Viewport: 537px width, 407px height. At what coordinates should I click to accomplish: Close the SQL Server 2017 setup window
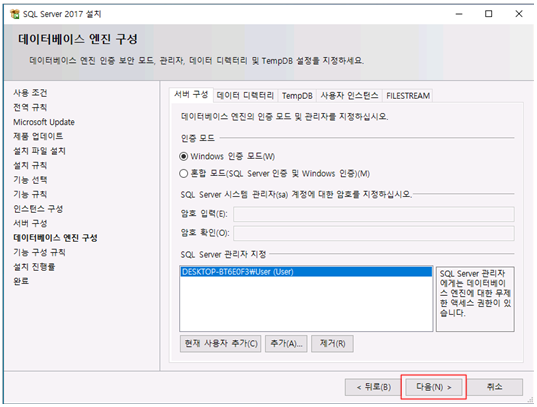point(519,14)
